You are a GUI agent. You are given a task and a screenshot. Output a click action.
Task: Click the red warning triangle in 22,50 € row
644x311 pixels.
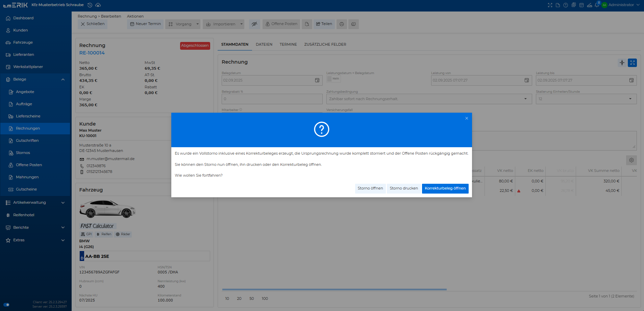tap(519, 191)
